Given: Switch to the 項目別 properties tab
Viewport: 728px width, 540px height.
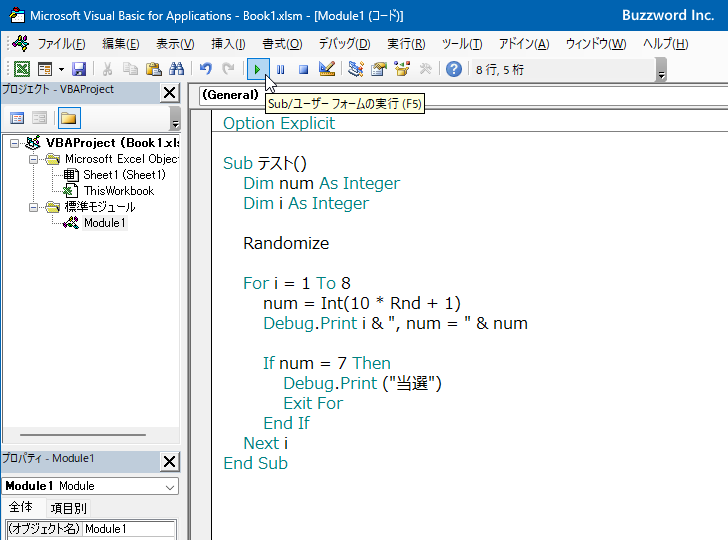Looking at the screenshot, I should [x=68, y=508].
